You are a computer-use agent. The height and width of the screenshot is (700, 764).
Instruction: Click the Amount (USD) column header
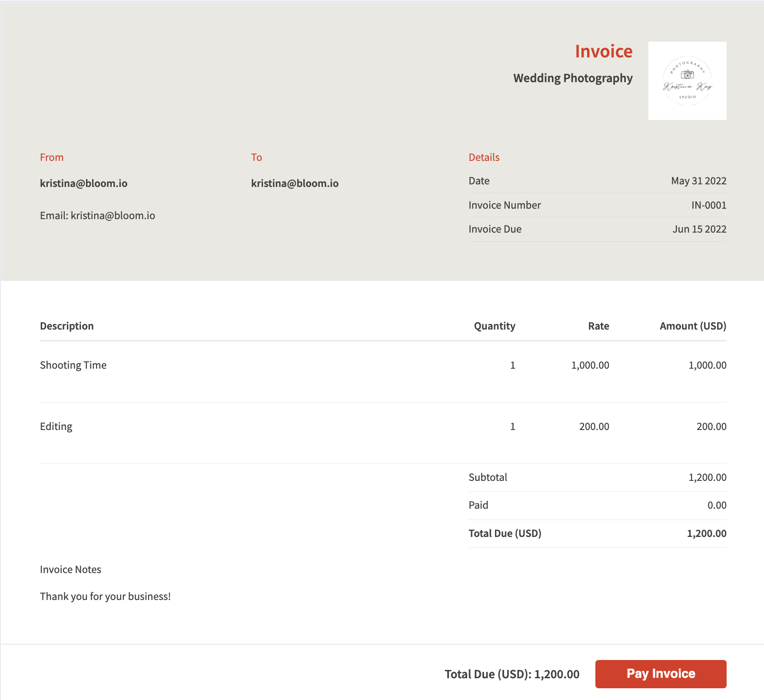[693, 326]
